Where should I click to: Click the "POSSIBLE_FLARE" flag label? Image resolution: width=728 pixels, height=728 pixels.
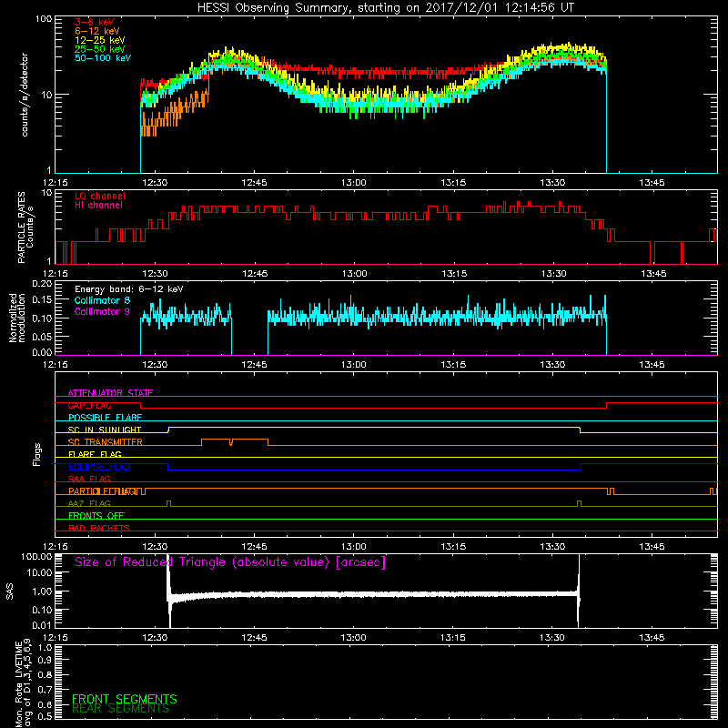tap(105, 418)
